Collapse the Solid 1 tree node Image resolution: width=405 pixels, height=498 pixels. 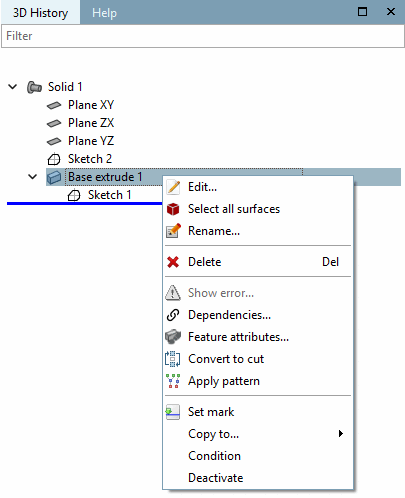(x=13, y=87)
